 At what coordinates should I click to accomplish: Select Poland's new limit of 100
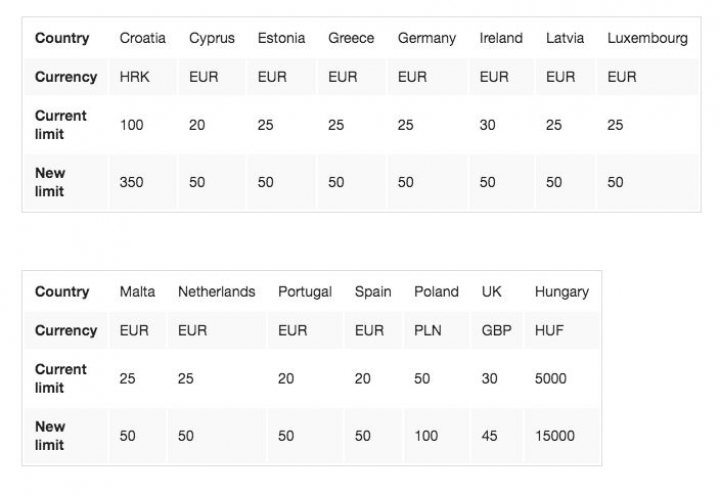426,436
